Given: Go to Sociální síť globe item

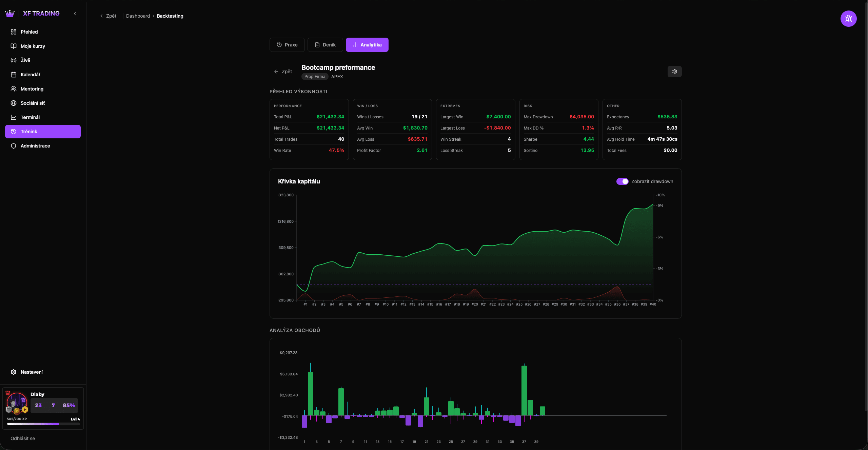Looking at the screenshot, I should click(x=33, y=103).
